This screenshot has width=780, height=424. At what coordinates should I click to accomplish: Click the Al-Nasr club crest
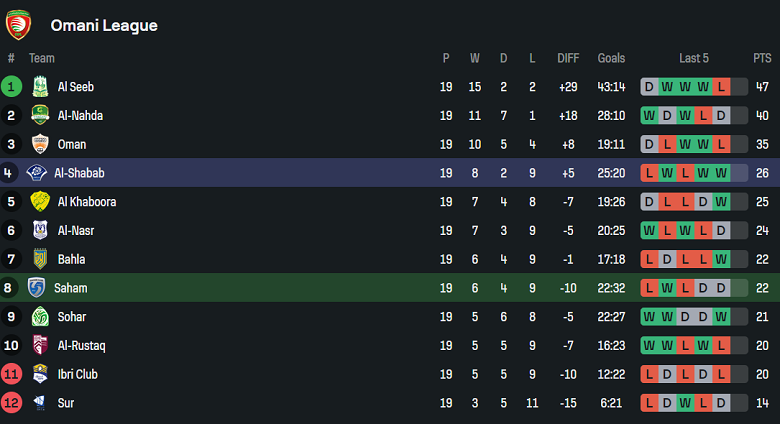tap(40, 231)
